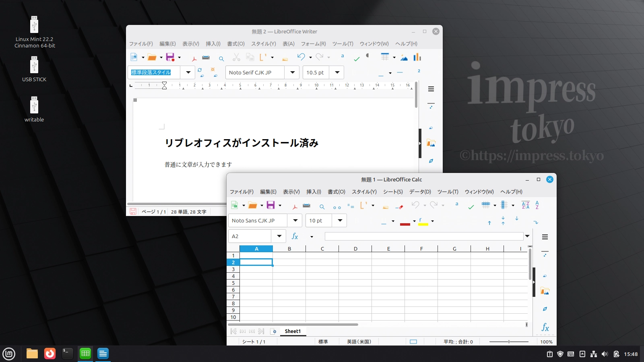Open font color dropdown arrow in Calc
644x362 pixels.
pos(414,221)
